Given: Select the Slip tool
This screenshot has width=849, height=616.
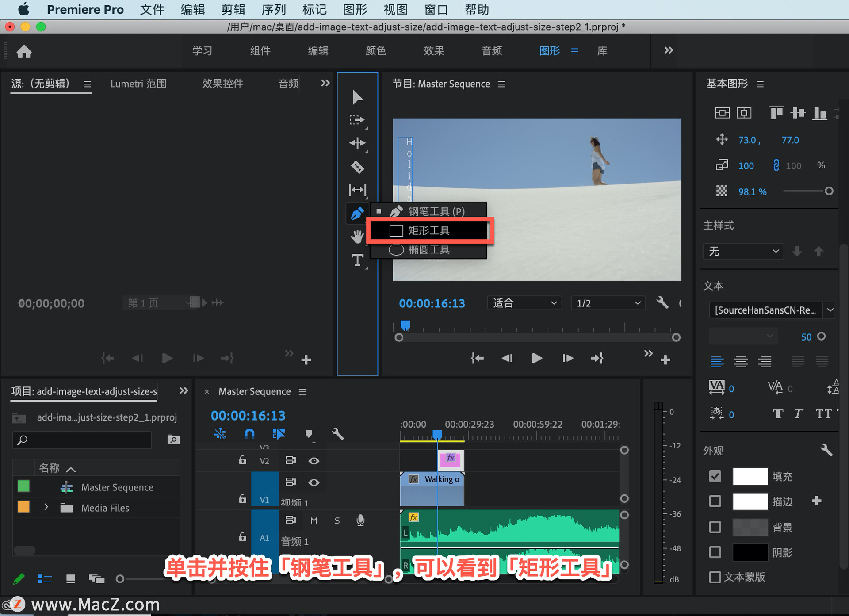Looking at the screenshot, I should click(x=357, y=190).
